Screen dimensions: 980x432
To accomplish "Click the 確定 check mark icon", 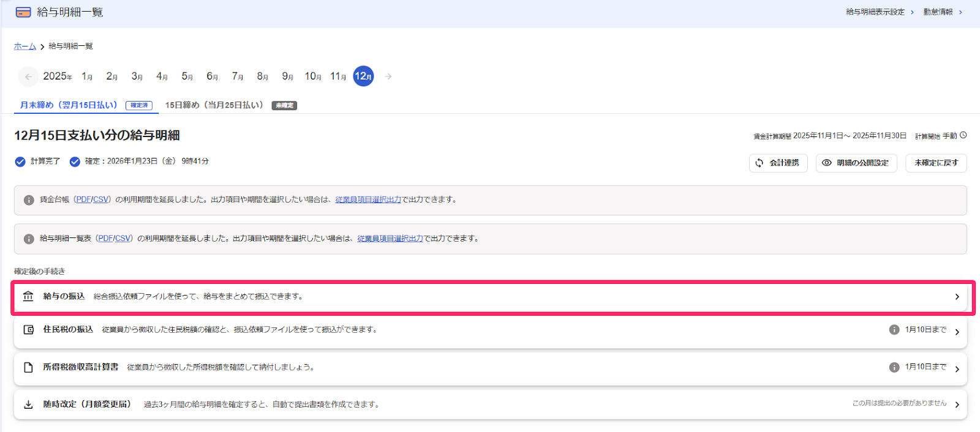I will coord(75,162).
